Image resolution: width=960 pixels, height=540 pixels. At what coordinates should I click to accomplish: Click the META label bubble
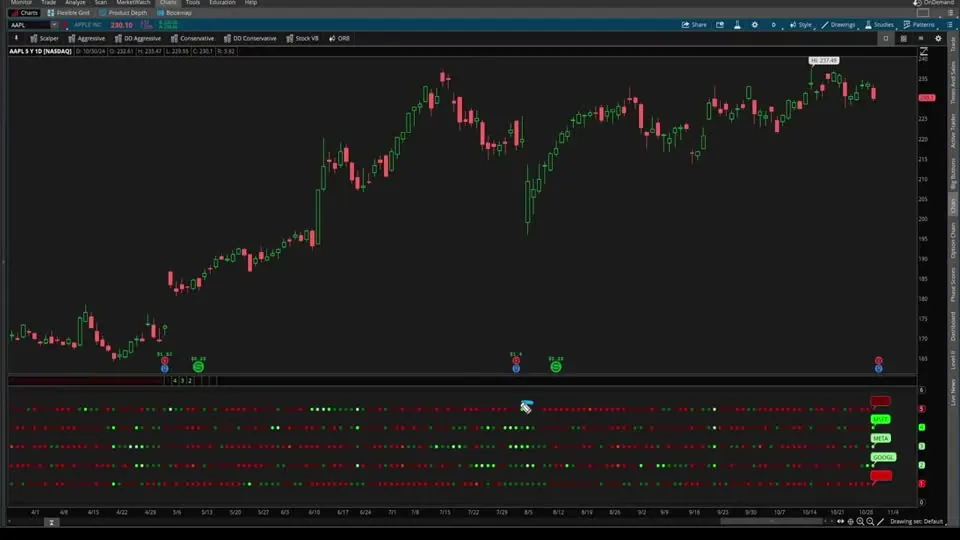click(x=880, y=438)
